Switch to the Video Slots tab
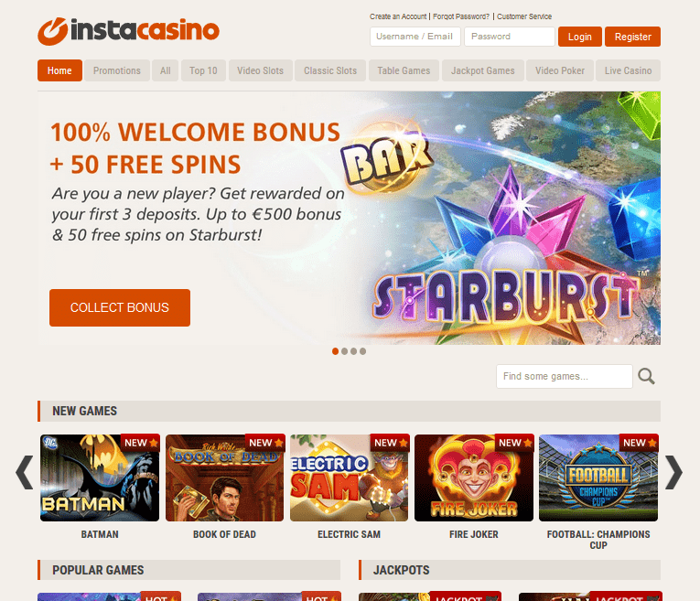The width and height of the screenshot is (700, 601). (260, 70)
